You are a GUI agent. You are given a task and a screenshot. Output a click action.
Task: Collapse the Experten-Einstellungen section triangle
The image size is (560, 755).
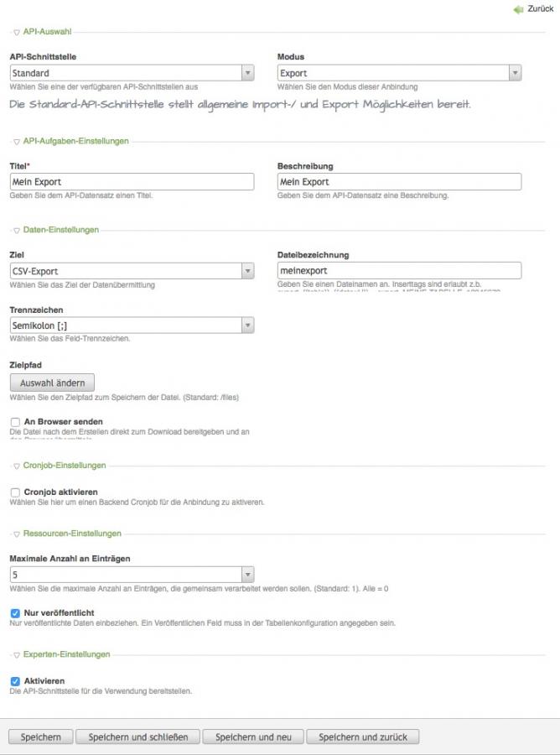(17, 655)
